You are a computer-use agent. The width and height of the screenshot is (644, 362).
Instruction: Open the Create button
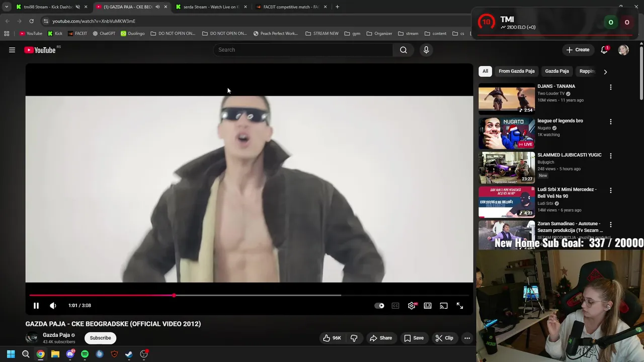(578, 50)
